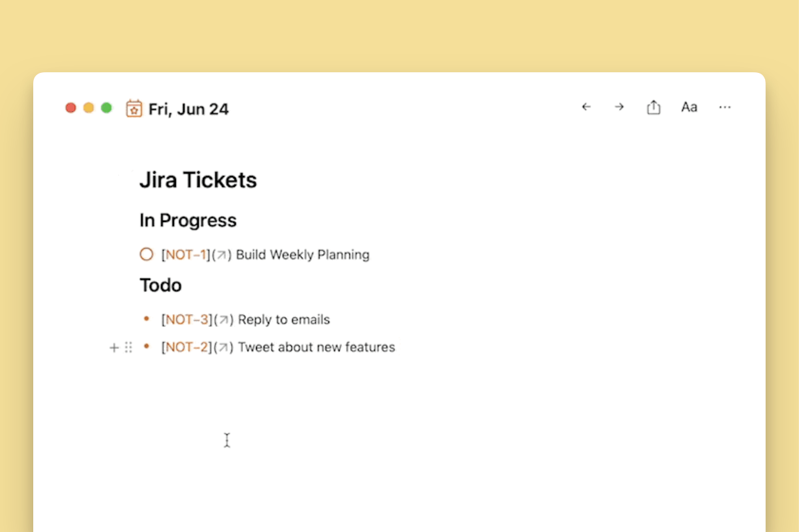Click the In Progress heading
Image resolution: width=799 pixels, height=532 pixels.
point(188,221)
